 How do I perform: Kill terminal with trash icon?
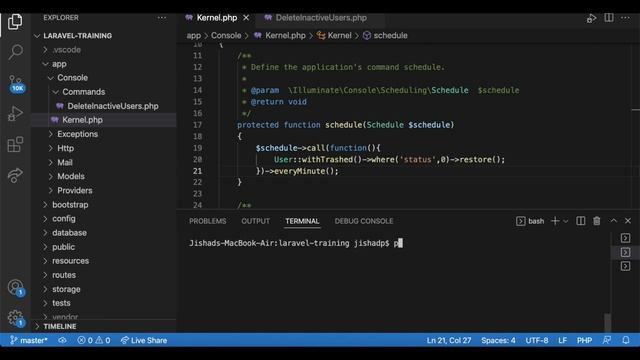pos(597,221)
